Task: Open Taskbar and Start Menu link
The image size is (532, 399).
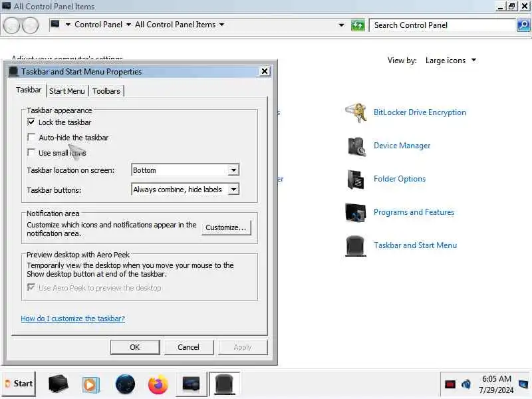Action: point(415,245)
